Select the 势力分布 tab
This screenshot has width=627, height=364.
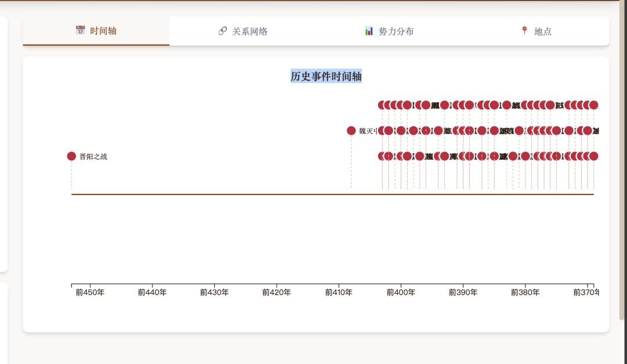tap(389, 31)
